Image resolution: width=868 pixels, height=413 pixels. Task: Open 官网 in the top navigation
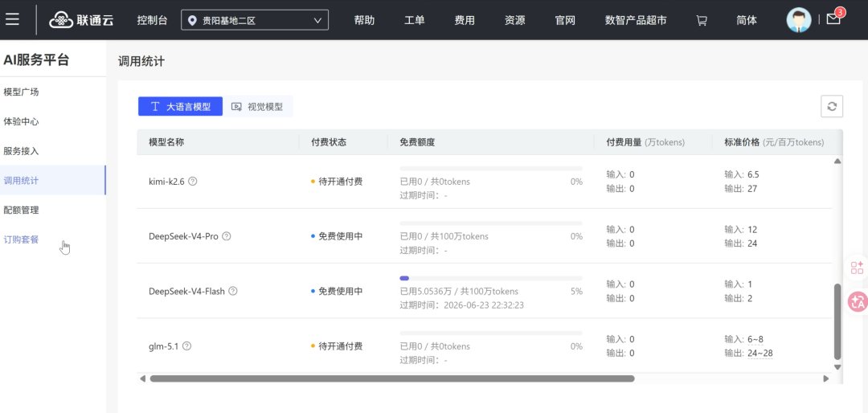[565, 20]
